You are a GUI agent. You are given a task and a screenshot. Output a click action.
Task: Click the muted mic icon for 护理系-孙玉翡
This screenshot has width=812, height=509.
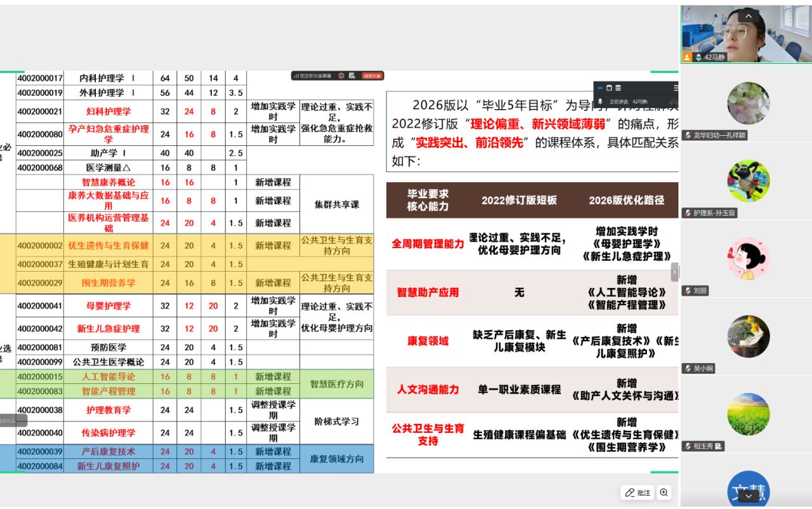coord(688,213)
